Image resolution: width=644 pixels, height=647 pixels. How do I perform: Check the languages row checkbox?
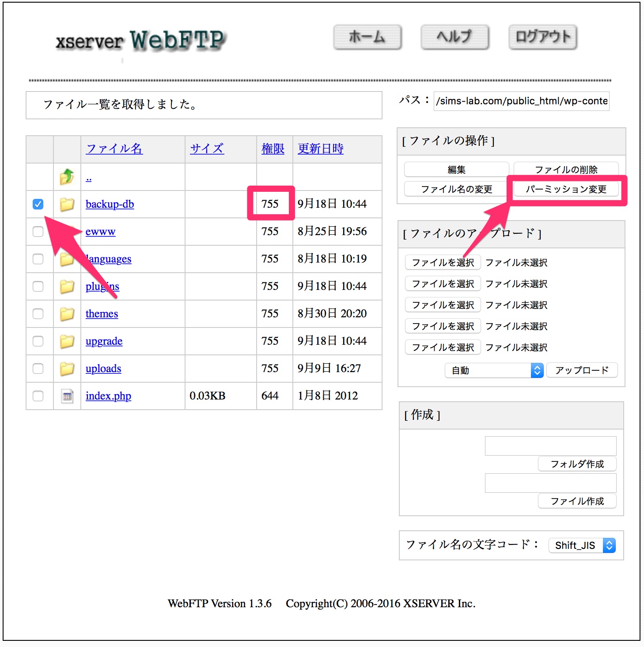38,259
